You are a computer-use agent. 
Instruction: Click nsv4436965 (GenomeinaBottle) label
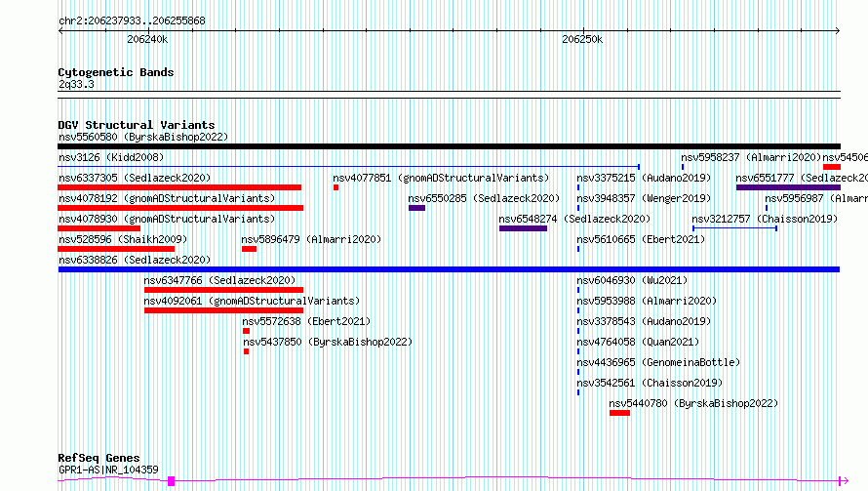[x=658, y=362]
